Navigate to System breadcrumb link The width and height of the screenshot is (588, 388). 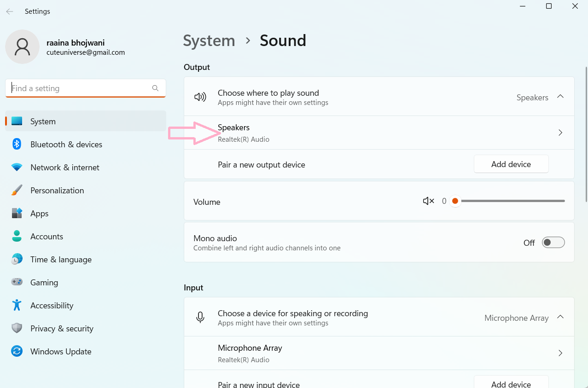coord(209,41)
